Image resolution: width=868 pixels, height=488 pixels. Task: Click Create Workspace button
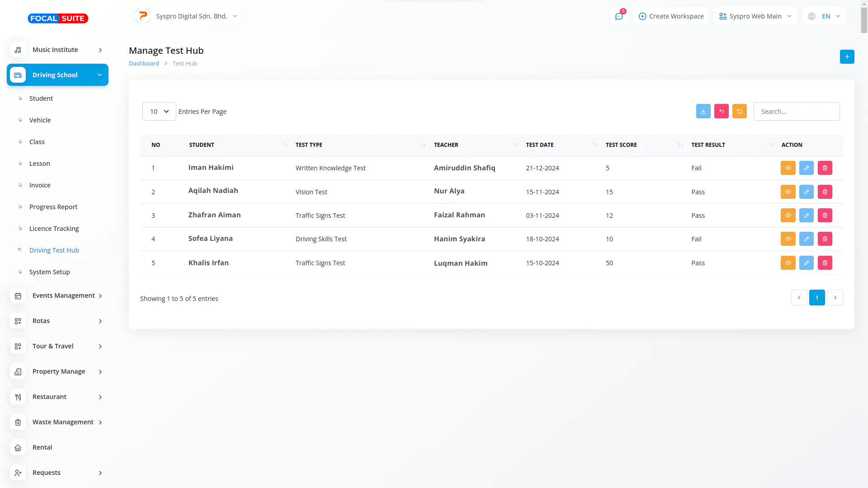(x=671, y=16)
